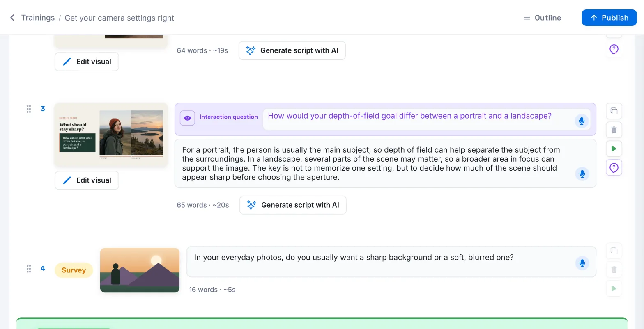644x329 pixels.
Task: Click the back arrow next to Trainings
Action: (x=12, y=18)
